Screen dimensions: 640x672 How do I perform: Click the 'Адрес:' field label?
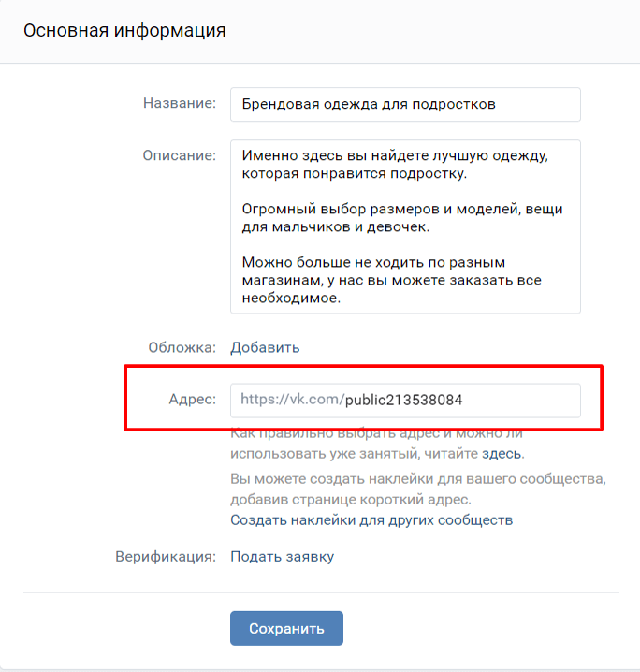coord(193,400)
